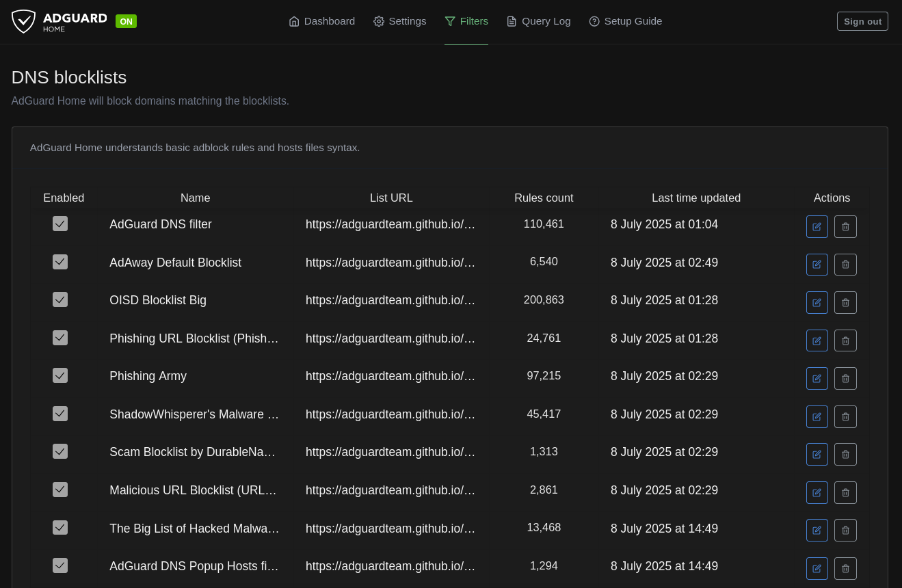Sort blocklists by Name header
902x588 pixels.
195,198
